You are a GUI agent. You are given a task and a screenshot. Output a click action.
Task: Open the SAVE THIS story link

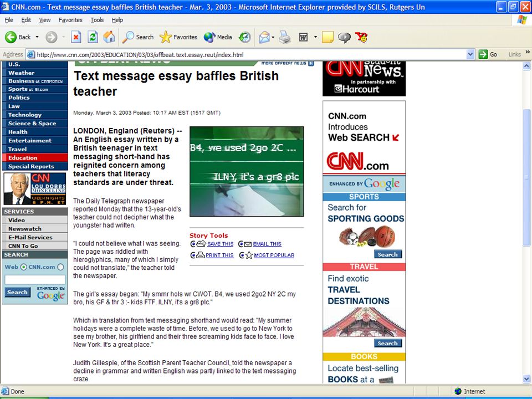[220, 244]
